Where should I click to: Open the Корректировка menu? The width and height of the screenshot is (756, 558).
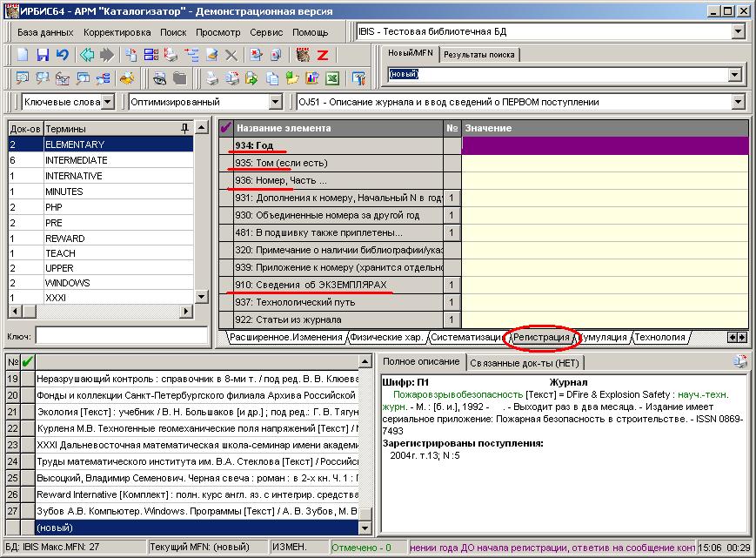tap(117, 32)
